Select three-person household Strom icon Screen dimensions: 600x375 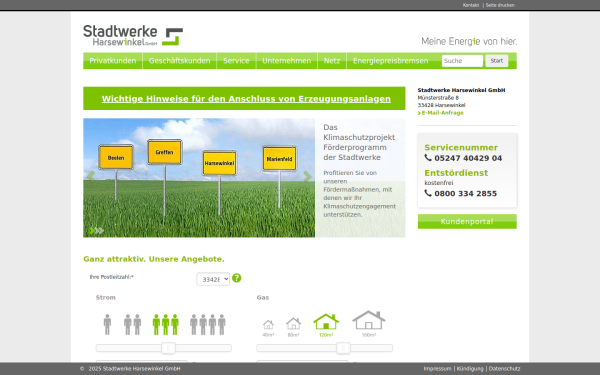click(165, 324)
